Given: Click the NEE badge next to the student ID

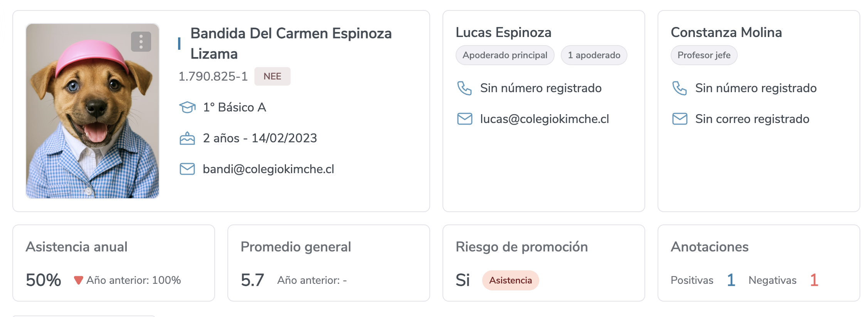Looking at the screenshot, I should coord(273,76).
